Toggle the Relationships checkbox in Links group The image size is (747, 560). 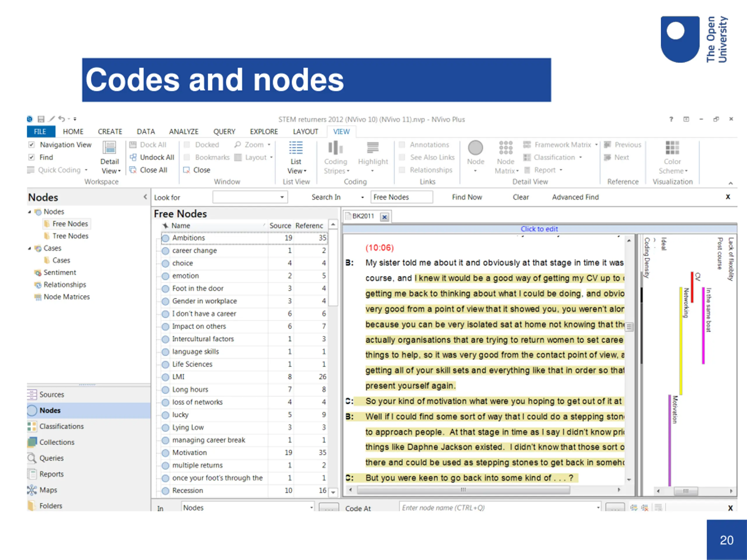[402, 170]
